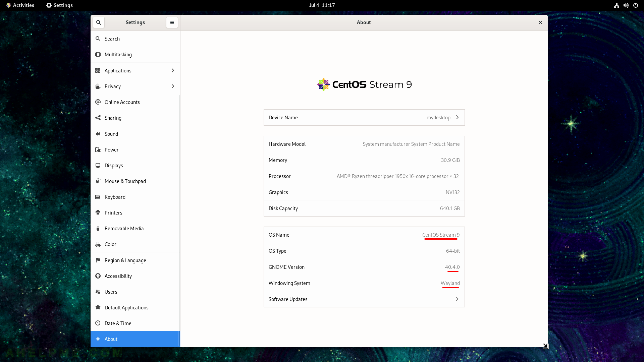Expand the Applications submenu chevron

(173, 70)
